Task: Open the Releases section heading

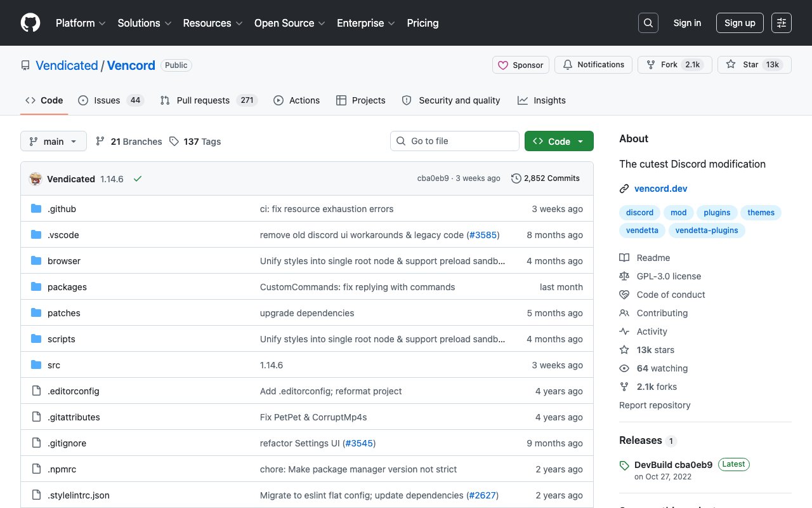Action: tap(641, 441)
